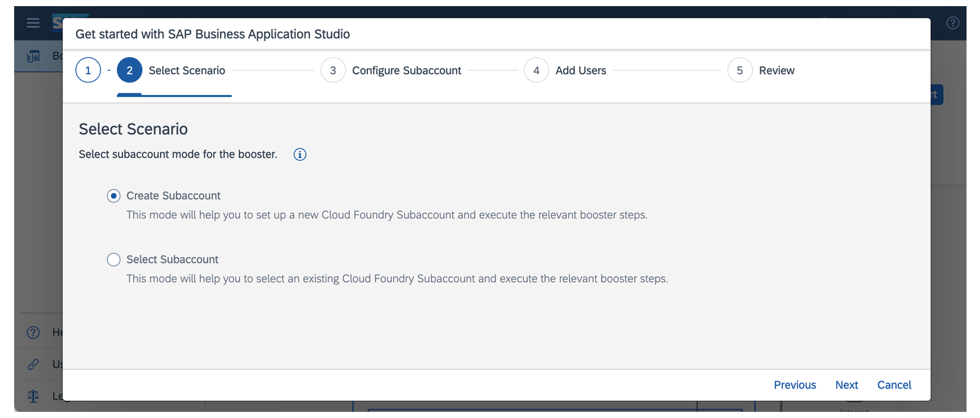
Task: Jump to step 5 Review
Action: pos(761,70)
